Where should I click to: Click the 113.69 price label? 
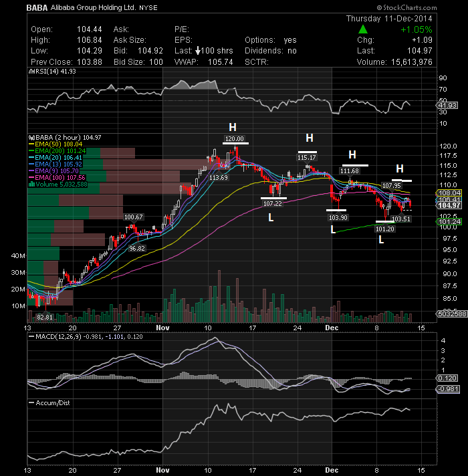[x=219, y=178]
